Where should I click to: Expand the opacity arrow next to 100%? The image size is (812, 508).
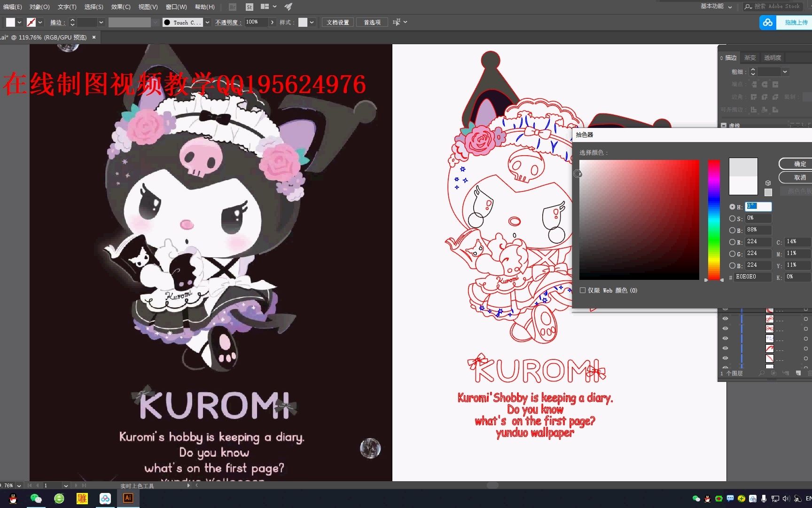click(x=272, y=22)
